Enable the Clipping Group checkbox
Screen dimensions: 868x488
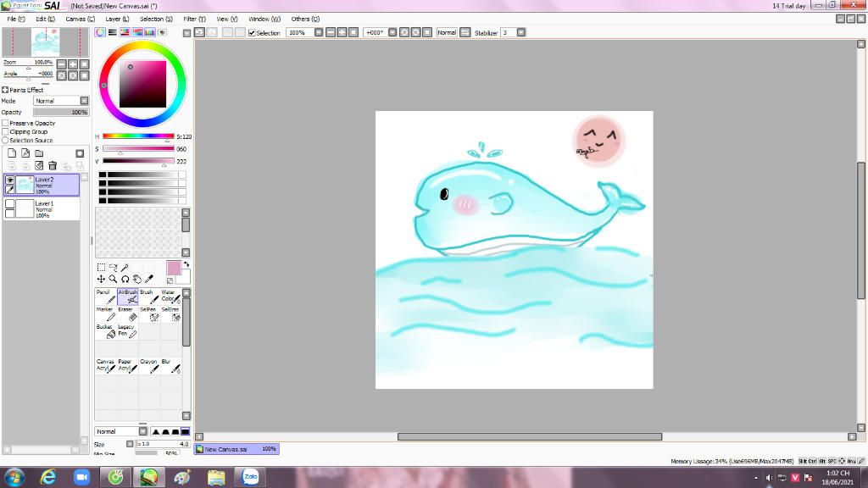point(6,131)
